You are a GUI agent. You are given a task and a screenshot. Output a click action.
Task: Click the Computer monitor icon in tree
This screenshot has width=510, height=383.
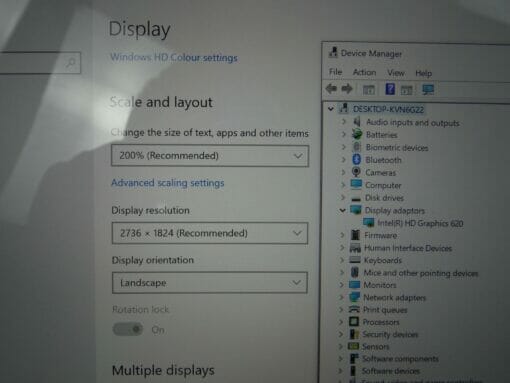[x=356, y=184]
